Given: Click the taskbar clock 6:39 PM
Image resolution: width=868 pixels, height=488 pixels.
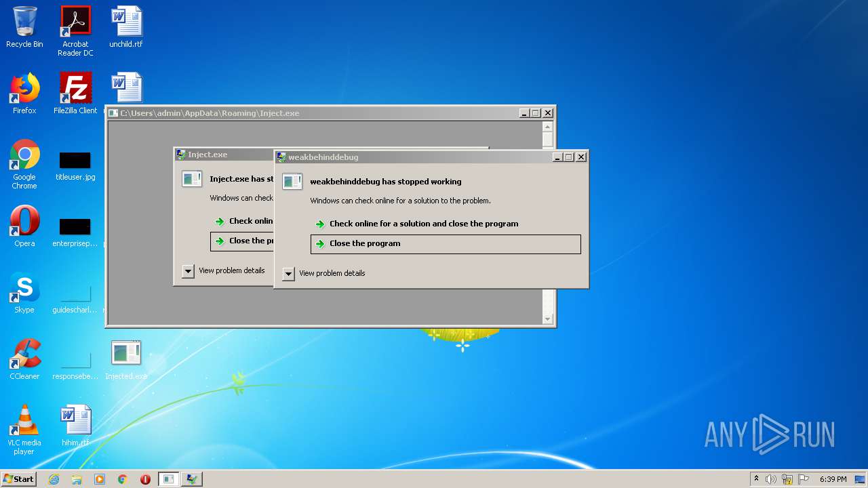Looking at the screenshot, I should pyautogui.click(x=833, y=479).
